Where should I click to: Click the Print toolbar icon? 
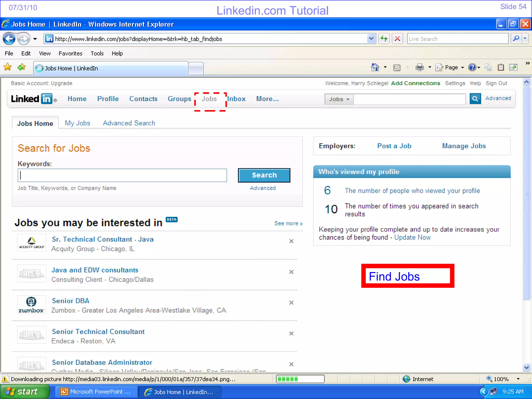click(x=419, y=68)
